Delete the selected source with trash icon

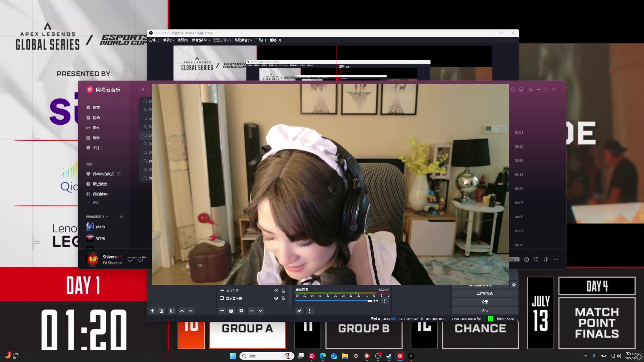(231, 311)
